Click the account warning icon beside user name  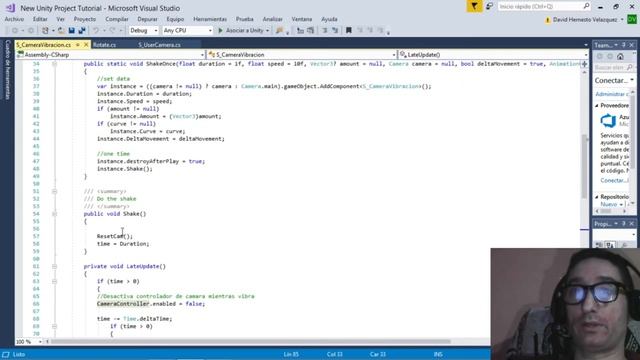click(548, 20)
